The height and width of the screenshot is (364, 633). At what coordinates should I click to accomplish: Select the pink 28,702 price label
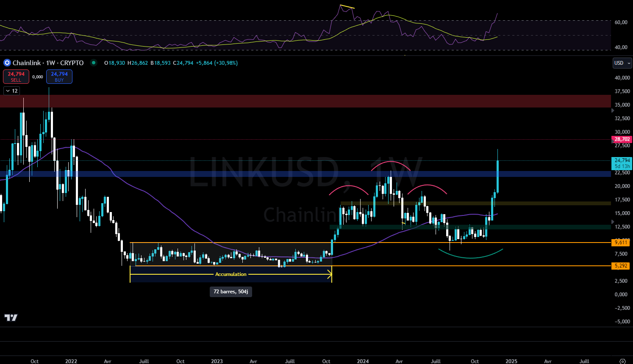[622, 139]
